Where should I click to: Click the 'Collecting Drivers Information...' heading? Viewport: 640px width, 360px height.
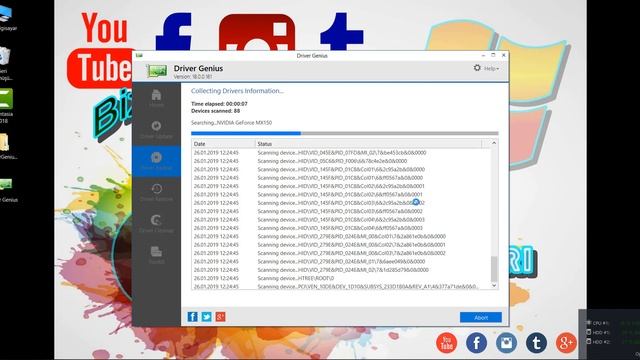click(237, 91)
